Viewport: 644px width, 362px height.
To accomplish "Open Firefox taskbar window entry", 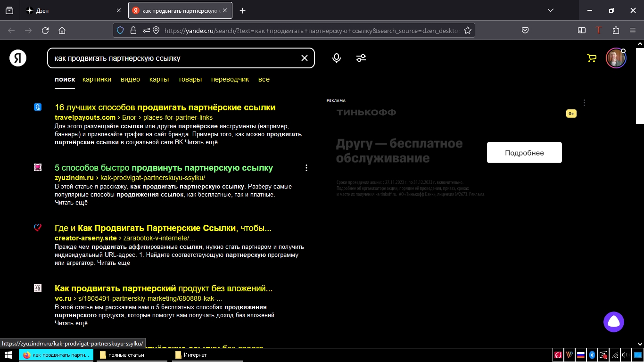I will tap(56, 355).
